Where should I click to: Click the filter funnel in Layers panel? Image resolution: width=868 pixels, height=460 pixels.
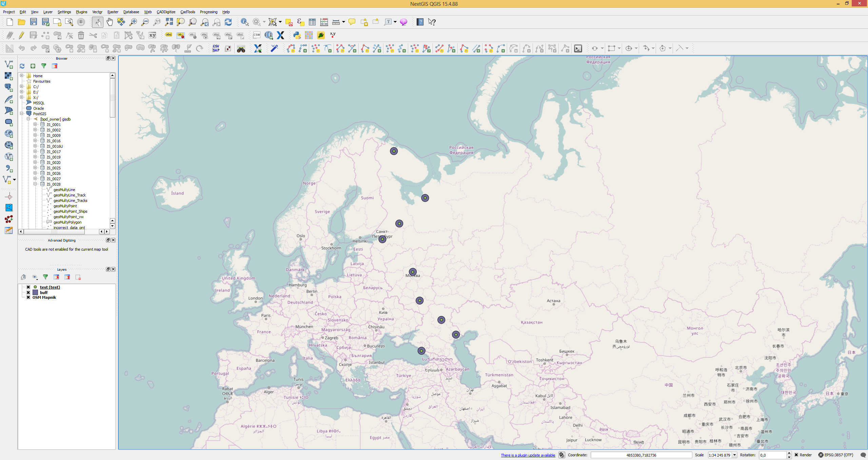tap(45, 277)
